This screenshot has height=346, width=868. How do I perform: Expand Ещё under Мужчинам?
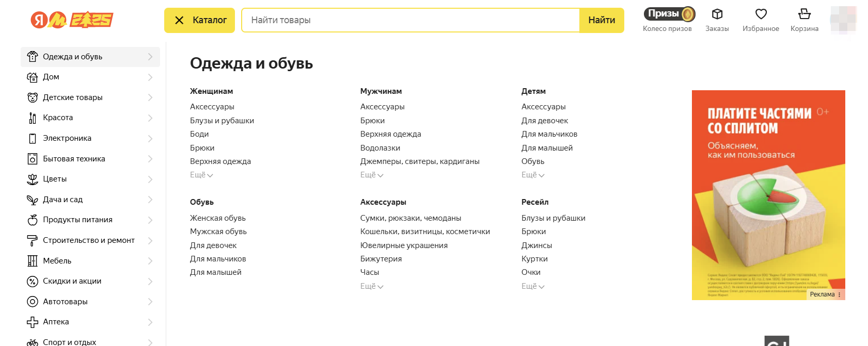372,175
